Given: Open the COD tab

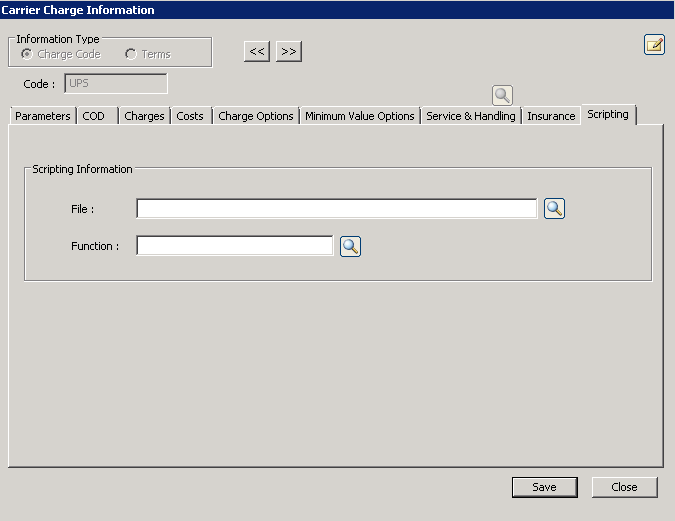Looking at the screenshot, I should [94, 116].
